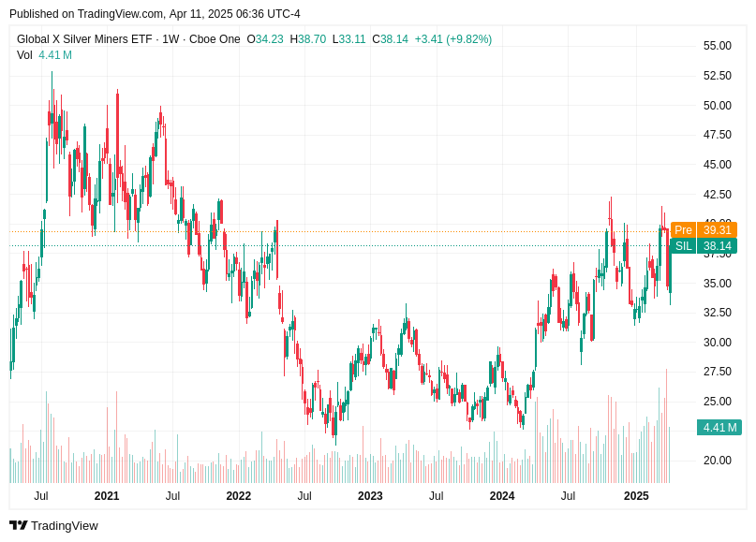
Task: Click the 42.50 price axis label
Action: (718, 195)
